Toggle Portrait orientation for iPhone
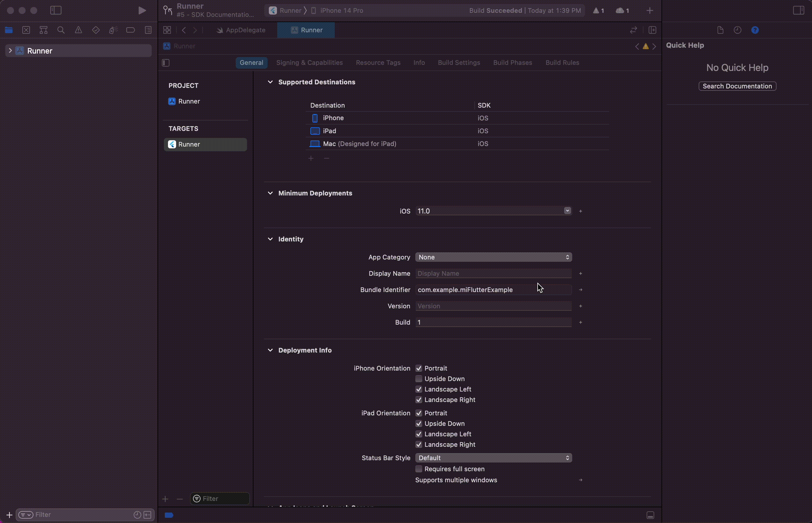 [418, 368]
